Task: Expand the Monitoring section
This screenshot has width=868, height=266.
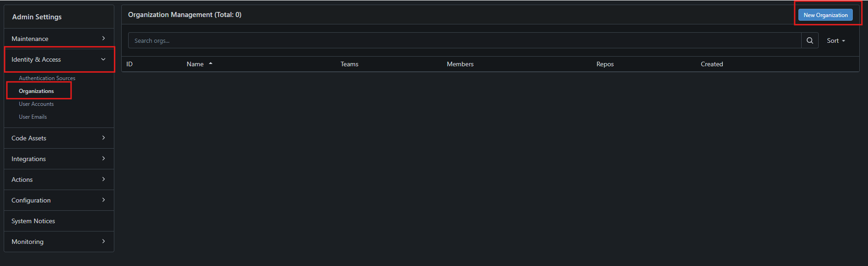Action: [x=59, y=242]
